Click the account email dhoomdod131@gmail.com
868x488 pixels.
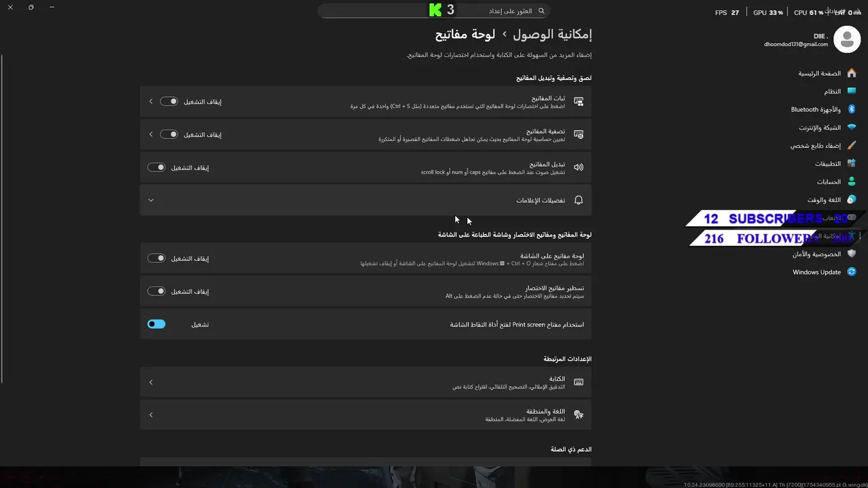[795, 44]
